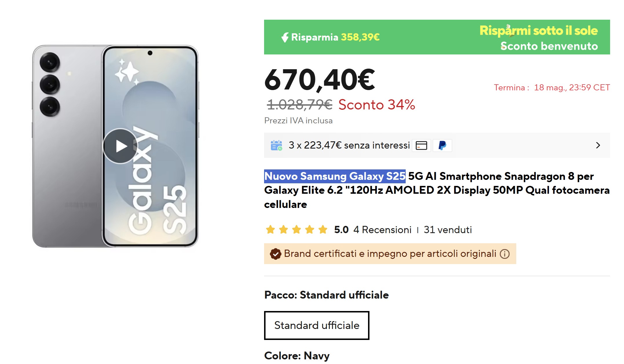Click the installment calendar icon

click(276, 145)
